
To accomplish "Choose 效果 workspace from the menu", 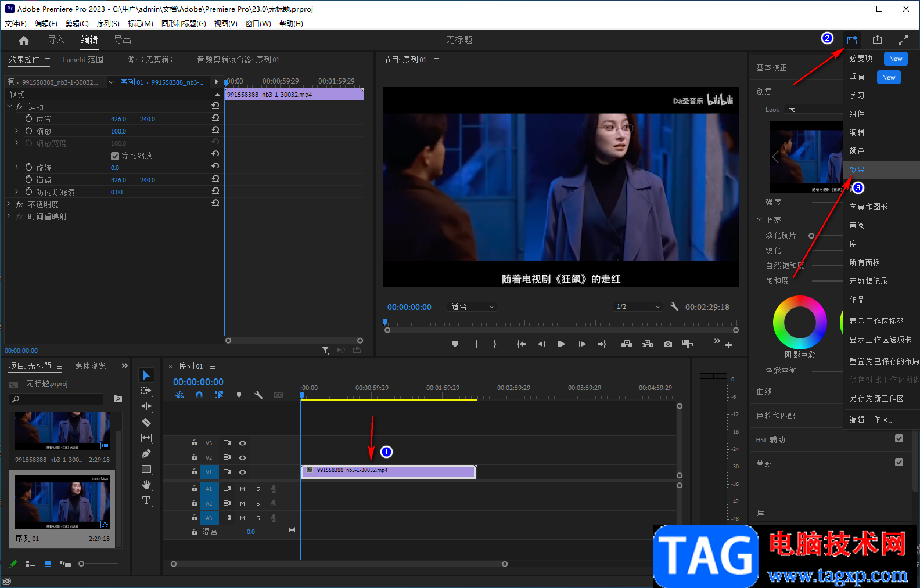I will (x=857, y=169).
